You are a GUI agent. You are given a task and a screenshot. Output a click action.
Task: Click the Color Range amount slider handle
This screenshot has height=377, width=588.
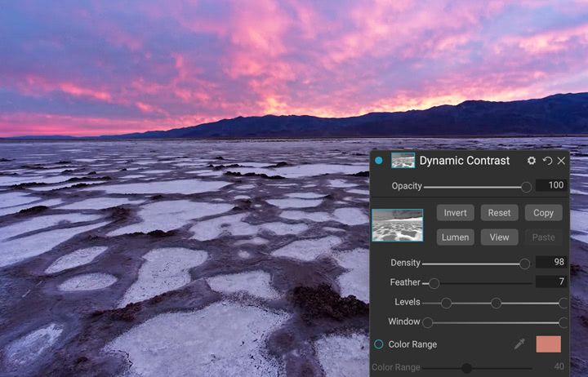[x=466, y=368]
